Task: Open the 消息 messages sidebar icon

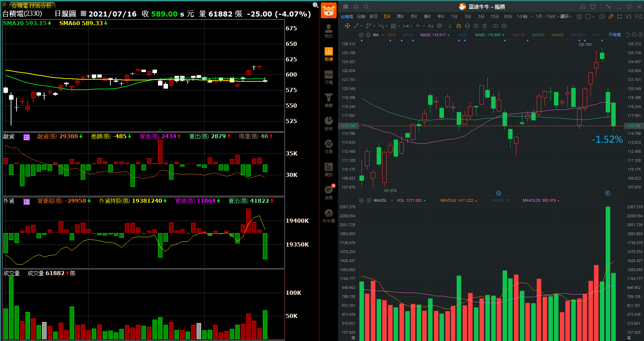Action: 329,192
